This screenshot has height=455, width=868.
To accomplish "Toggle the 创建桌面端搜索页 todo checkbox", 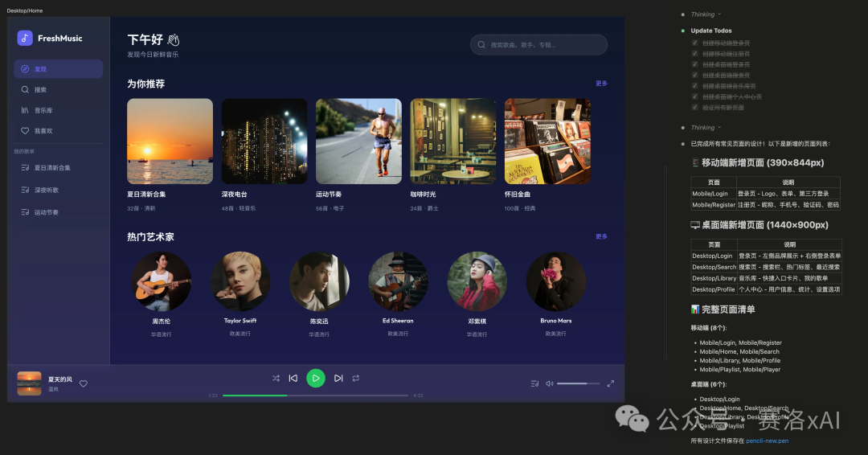I will [694, 75].
